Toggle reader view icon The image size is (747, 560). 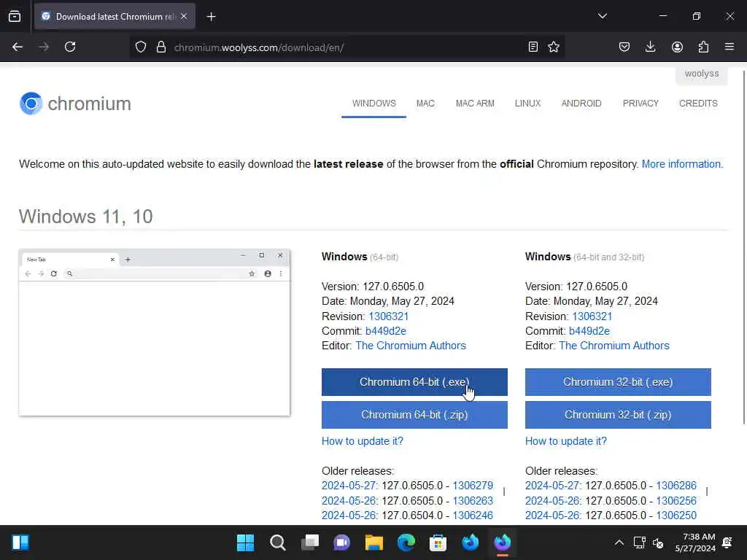click(533, 47)
